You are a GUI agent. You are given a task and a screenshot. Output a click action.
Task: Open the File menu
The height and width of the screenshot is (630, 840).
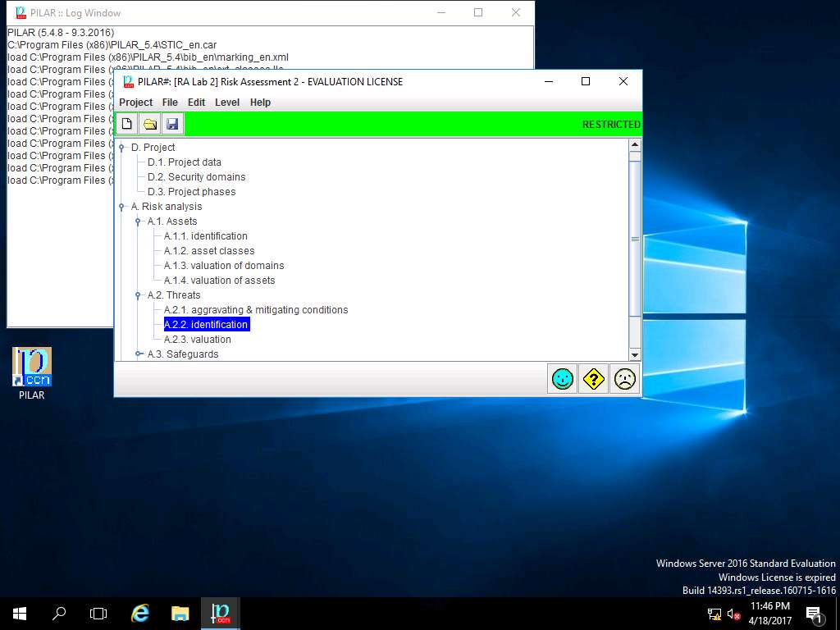click(x=170, y=103)
